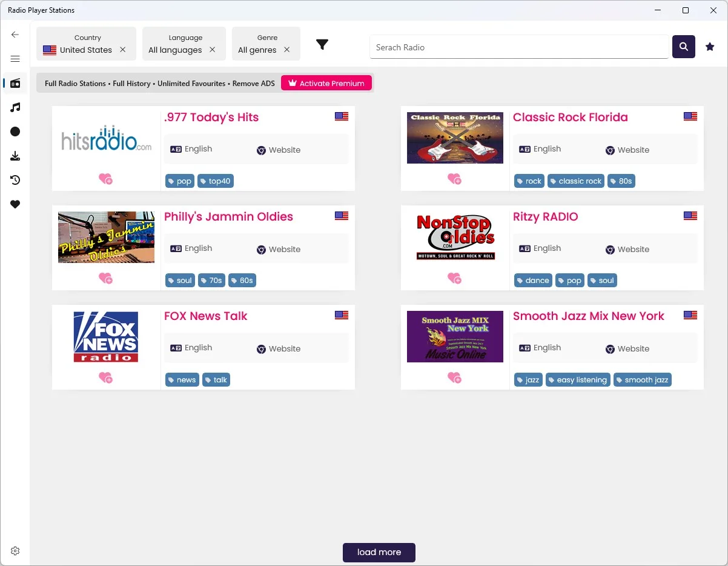Open the Country dropdown
728x566 pixels.
86,44
